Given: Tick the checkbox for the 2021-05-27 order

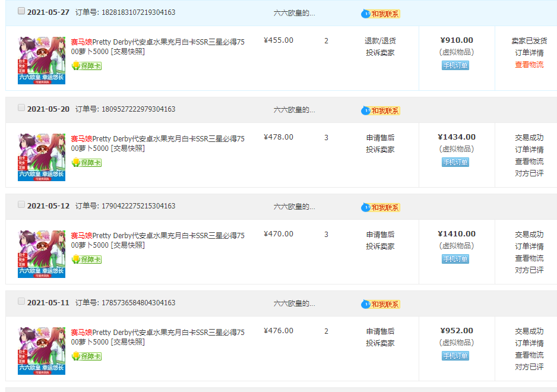Looking at the screenshot, I should coord(21,11).
